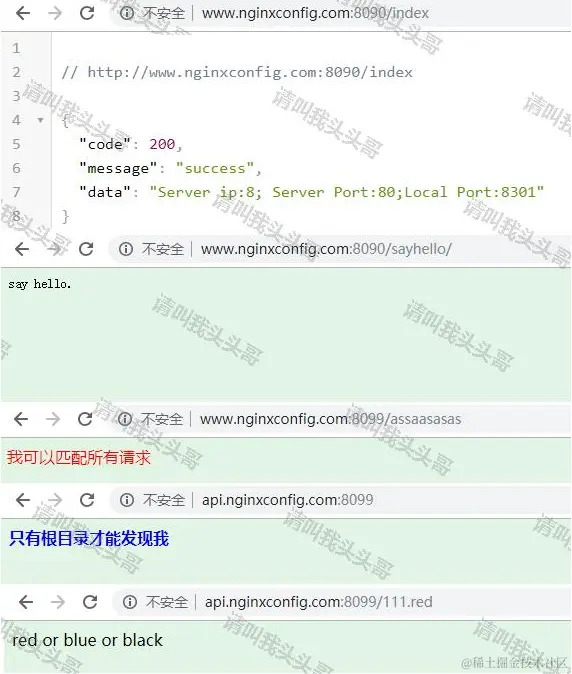This screenshot has height=674, width=572.
Task: Click forward arrow beside the 111.red address
Action: (x=58, y=602)
